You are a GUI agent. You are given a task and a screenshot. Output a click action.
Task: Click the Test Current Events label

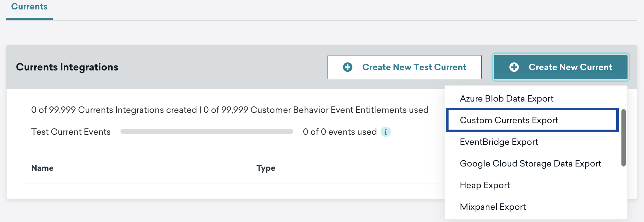[x=71, y=132]
